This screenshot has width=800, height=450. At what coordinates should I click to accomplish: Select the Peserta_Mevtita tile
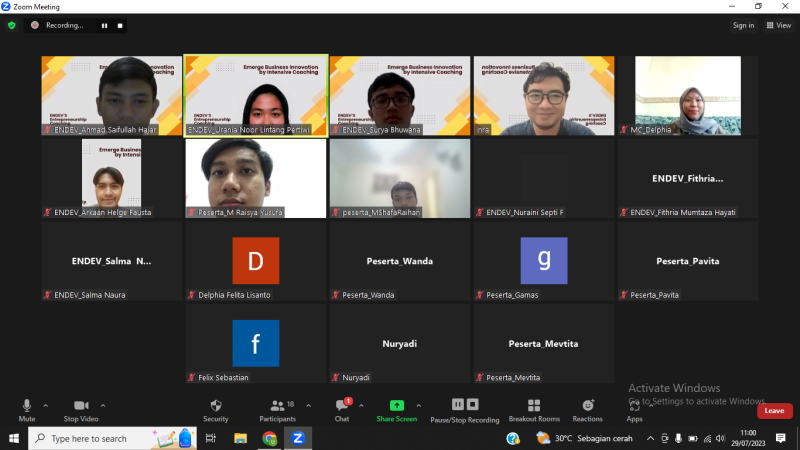pyautogui.click(x=544, y=344)
